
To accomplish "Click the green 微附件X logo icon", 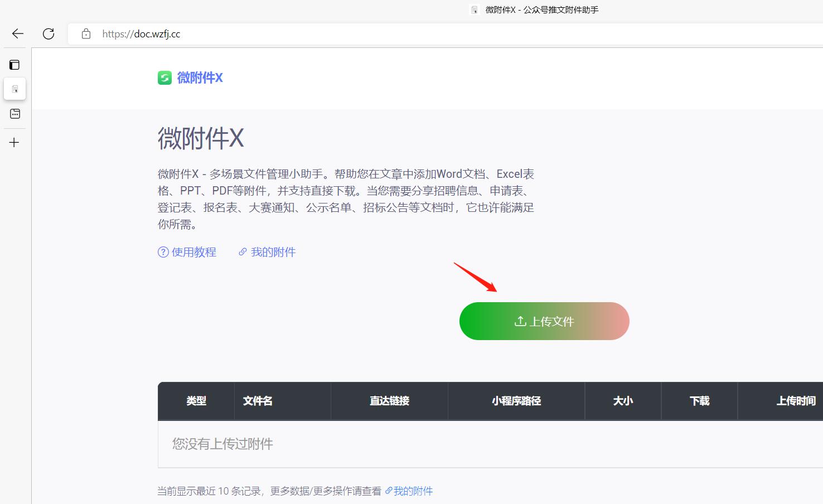I will [x=164, y=77].
